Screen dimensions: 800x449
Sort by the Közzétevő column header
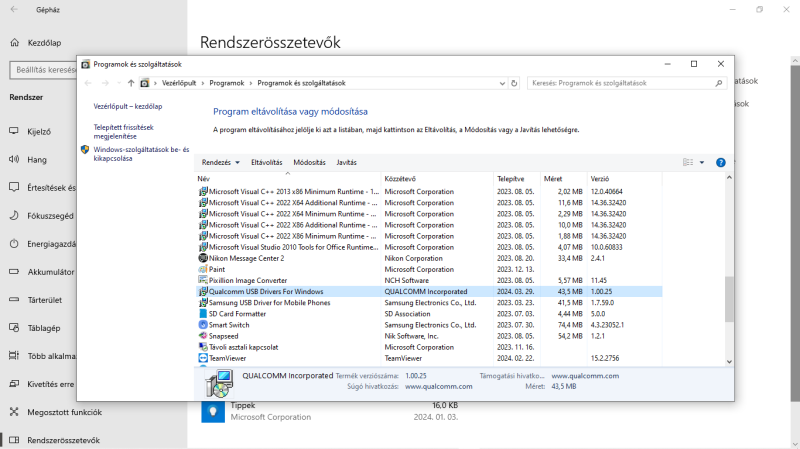(437, 179)
